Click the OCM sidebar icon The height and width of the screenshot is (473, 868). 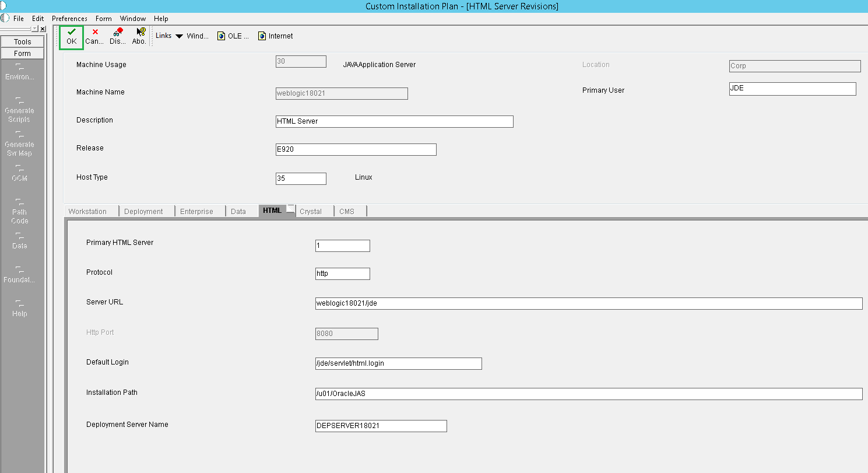coord(18,174)
